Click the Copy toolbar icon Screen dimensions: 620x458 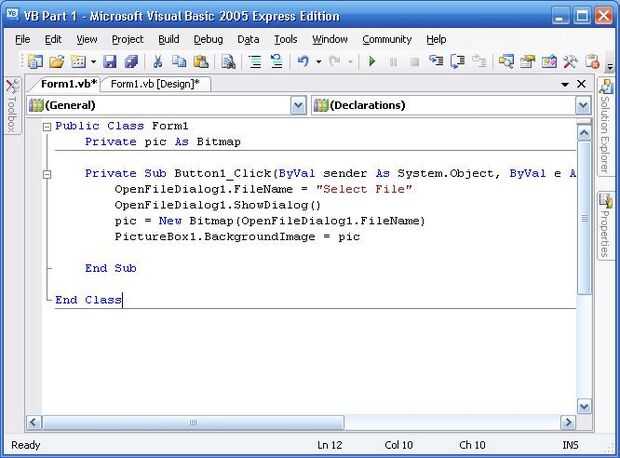click(179, 62)
